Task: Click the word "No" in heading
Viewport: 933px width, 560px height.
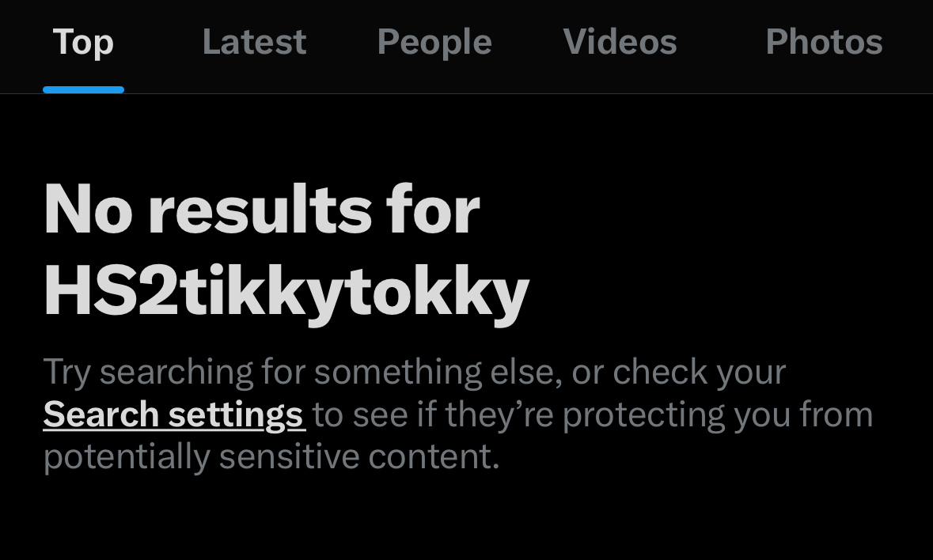Action: point(88,210)
